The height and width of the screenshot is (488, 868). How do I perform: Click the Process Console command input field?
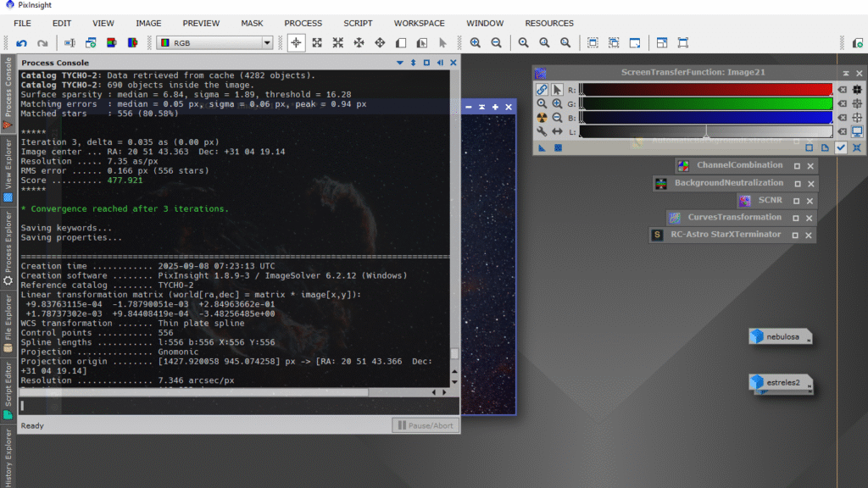click(x=239, y=406)
